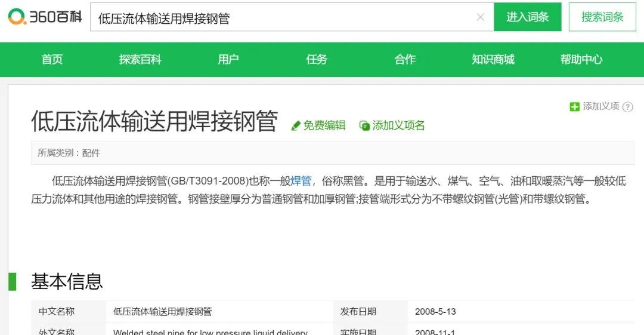Go to 知识商城 in navigation

click(493, 59)
